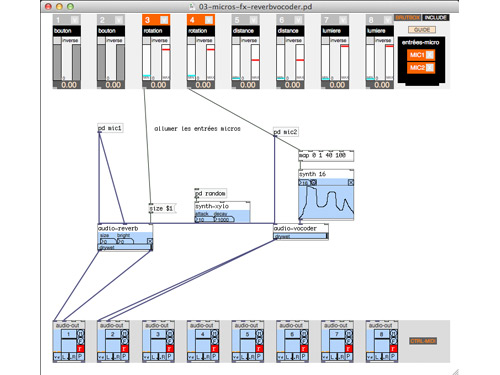Image resolution: width=500 pixels, height=375 pixels.
Task: Click the P button on audio-out 8
Action: click(393, 357)
